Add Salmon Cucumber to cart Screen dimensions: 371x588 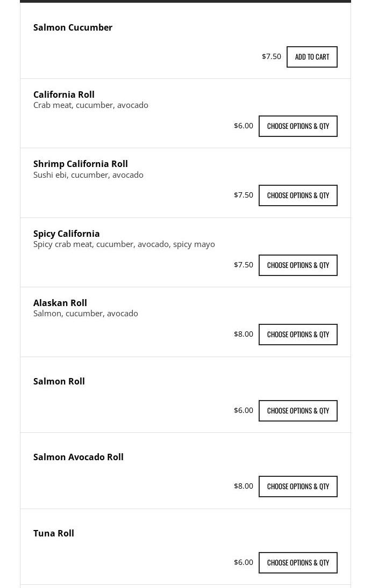coord(312,57)
